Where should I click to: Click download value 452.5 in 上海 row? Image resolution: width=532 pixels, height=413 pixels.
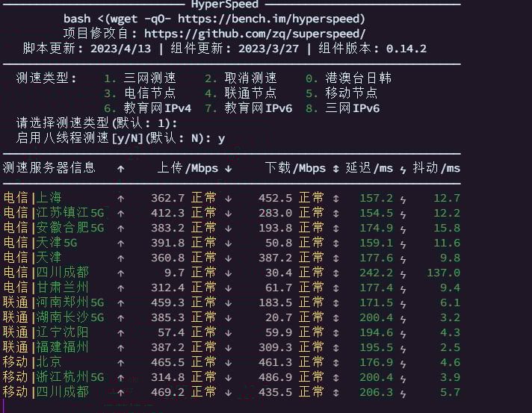point(275,198)
